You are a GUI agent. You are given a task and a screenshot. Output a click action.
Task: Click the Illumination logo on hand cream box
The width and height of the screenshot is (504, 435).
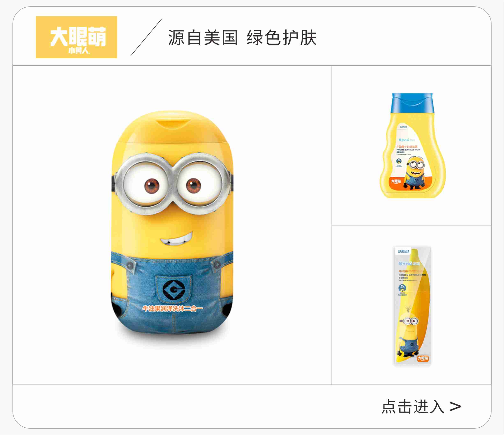pyautogui.click(x=403, y=252)
